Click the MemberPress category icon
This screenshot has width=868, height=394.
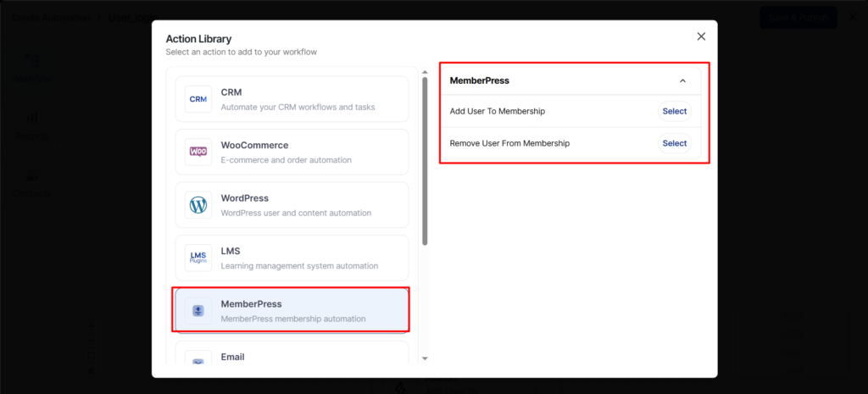pyautogui.click(x=198, y=310)
